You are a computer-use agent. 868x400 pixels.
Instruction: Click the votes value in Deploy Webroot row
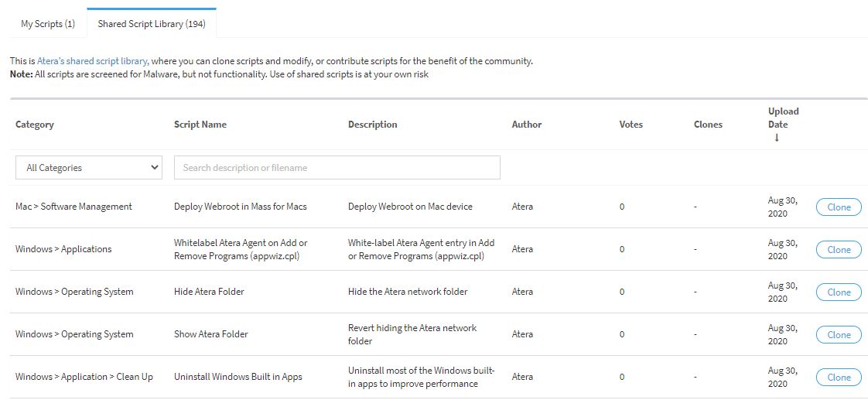622,207
